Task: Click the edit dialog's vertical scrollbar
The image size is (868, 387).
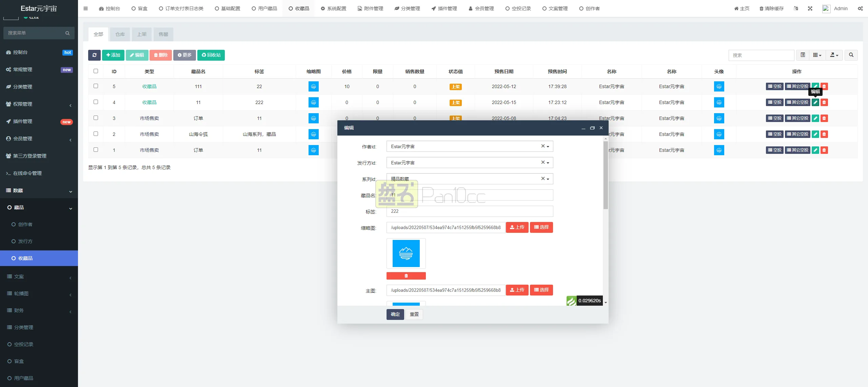Action: [606, 175]
